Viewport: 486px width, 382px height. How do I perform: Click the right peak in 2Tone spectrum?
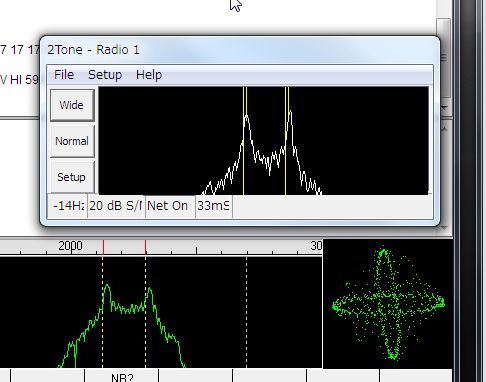click(290, 112)
